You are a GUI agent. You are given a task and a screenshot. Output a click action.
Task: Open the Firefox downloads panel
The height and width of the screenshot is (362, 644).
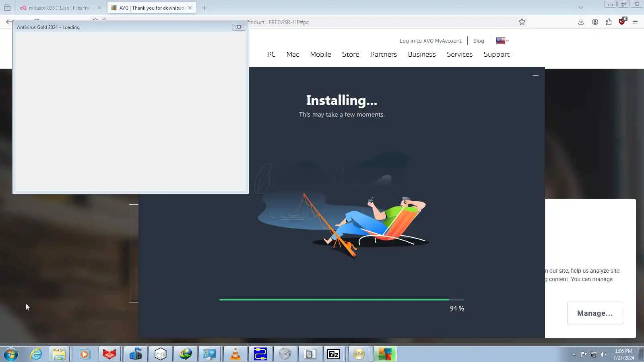tap(581, 22)
